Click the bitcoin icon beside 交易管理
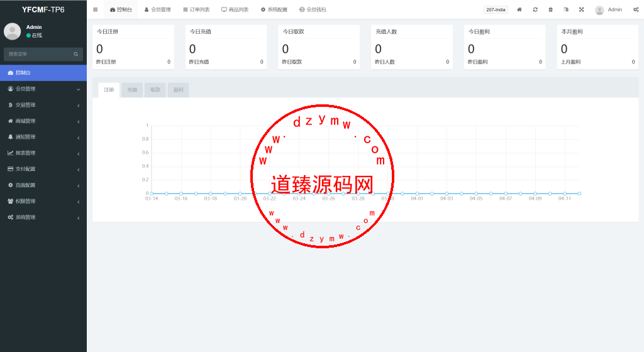The image size is (644, 352). [11, 105]
